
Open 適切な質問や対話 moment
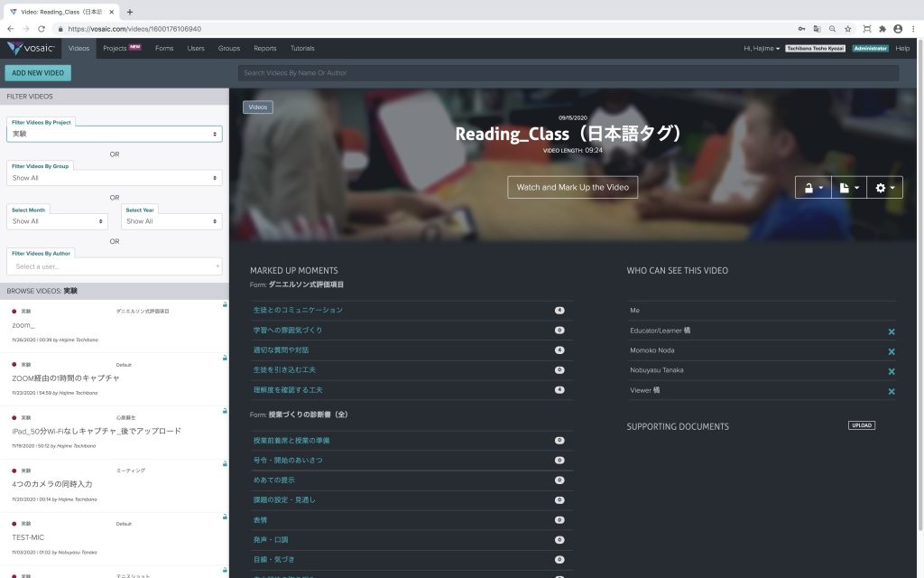click(x=282, y=350)
